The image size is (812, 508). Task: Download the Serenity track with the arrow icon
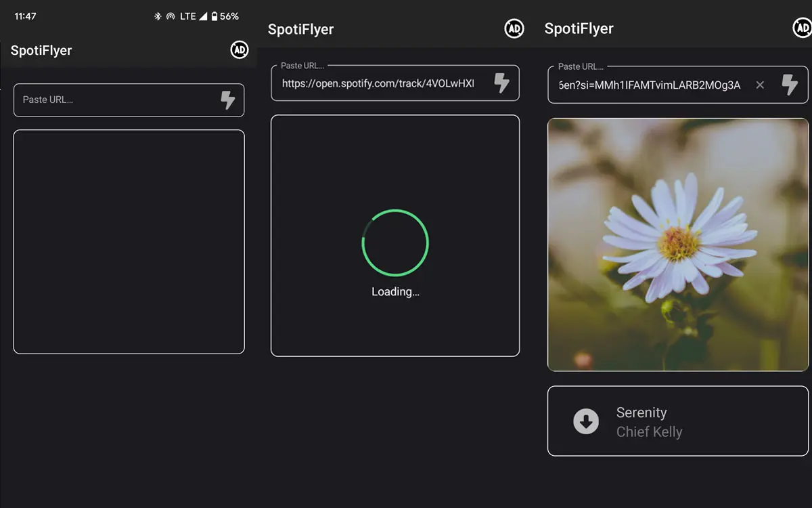coord(586,421)
